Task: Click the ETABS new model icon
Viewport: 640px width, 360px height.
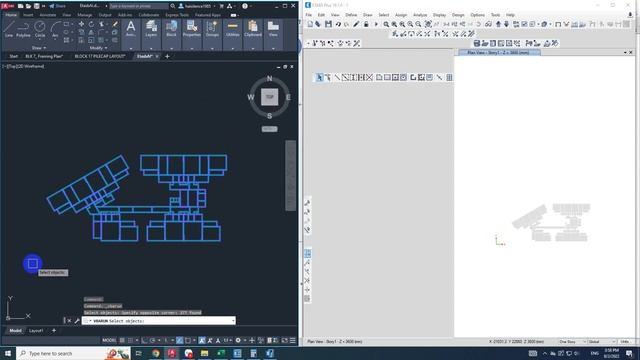Action: tap(310, 24)
